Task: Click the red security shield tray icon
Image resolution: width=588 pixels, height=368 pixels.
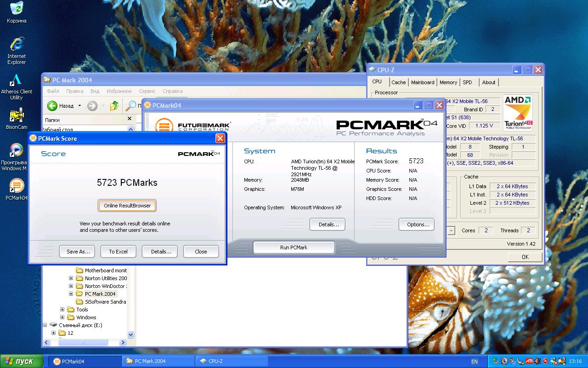Action: tap(546, 361)
